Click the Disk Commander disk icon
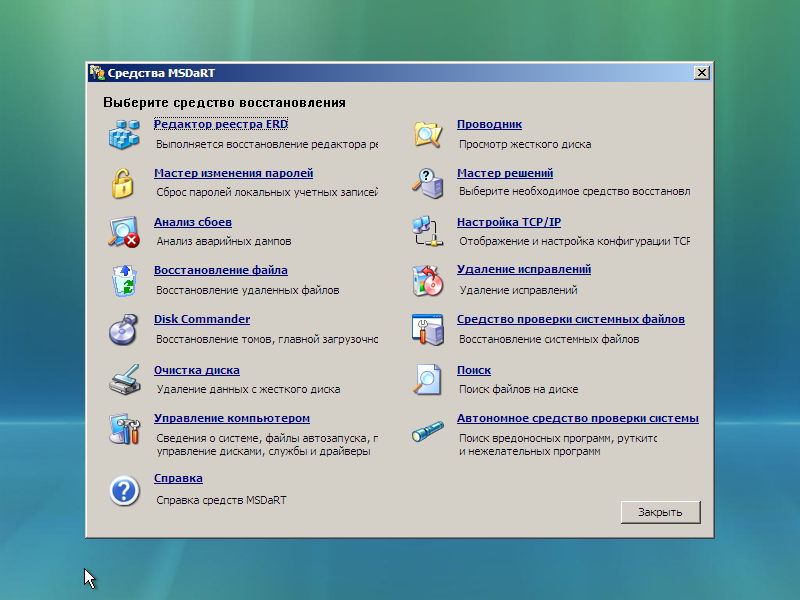Image resolution: width=800 pixels, height=600 pixels. [x=124, y=329]
